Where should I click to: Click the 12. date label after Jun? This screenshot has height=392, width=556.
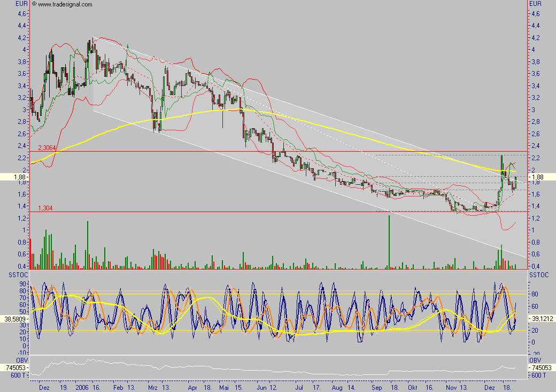[x=273, y=387]
